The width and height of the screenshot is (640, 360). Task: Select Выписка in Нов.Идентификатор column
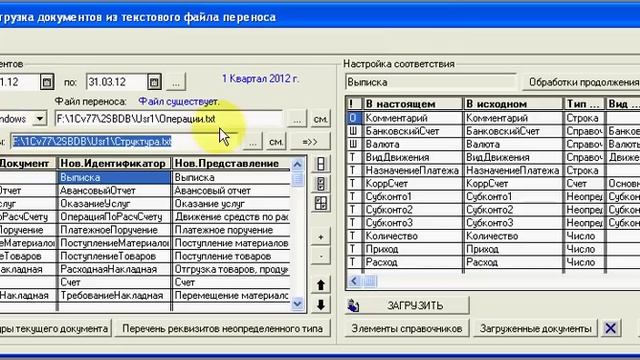point(115,178)
